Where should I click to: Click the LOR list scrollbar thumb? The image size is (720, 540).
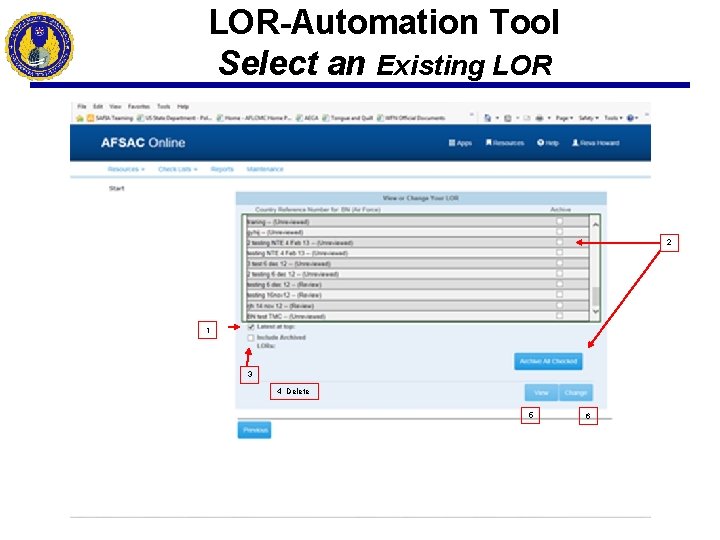[x=595, y=296]
